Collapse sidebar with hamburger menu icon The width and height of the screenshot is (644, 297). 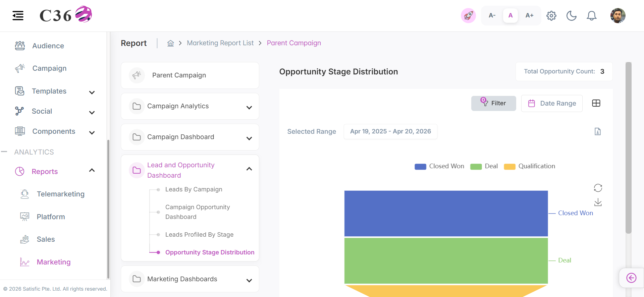[18, 15]
